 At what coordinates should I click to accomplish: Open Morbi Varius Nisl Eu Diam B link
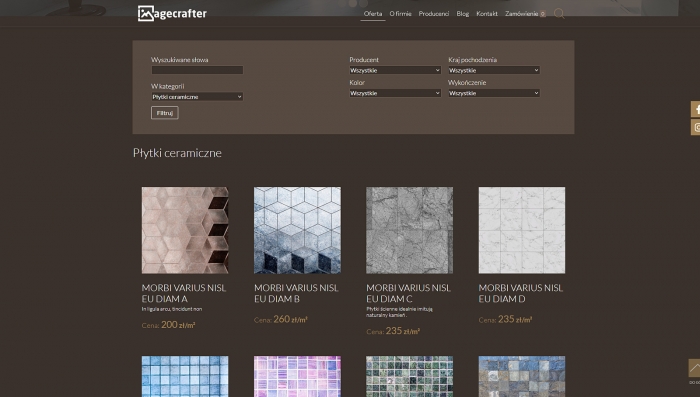tap(296, 293)
